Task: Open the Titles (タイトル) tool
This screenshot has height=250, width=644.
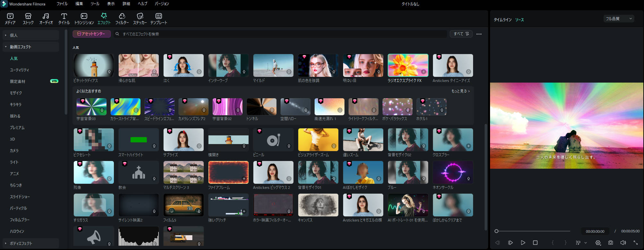Action: tap(64, 19)
